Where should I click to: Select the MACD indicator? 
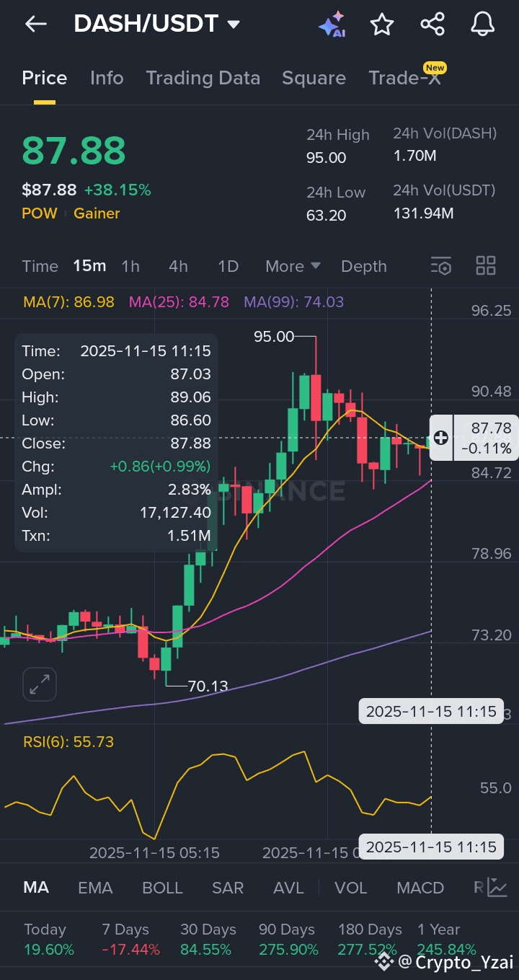click(x=420, y=888)
